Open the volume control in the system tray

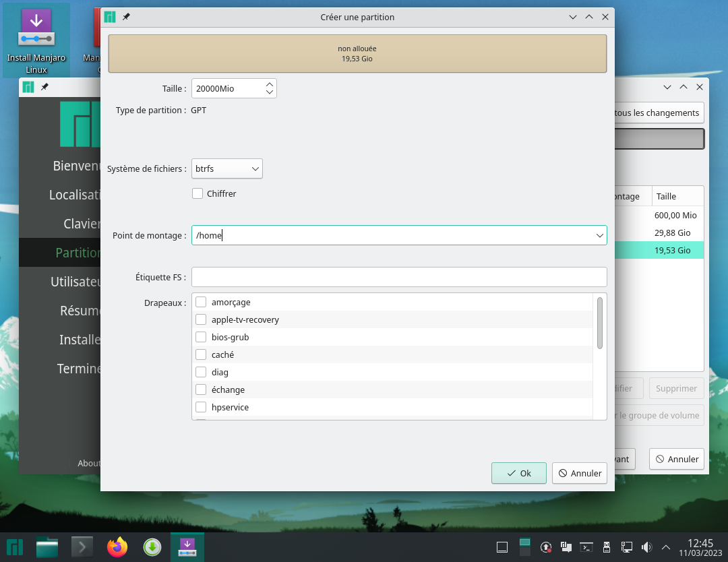tap(646, 547)
